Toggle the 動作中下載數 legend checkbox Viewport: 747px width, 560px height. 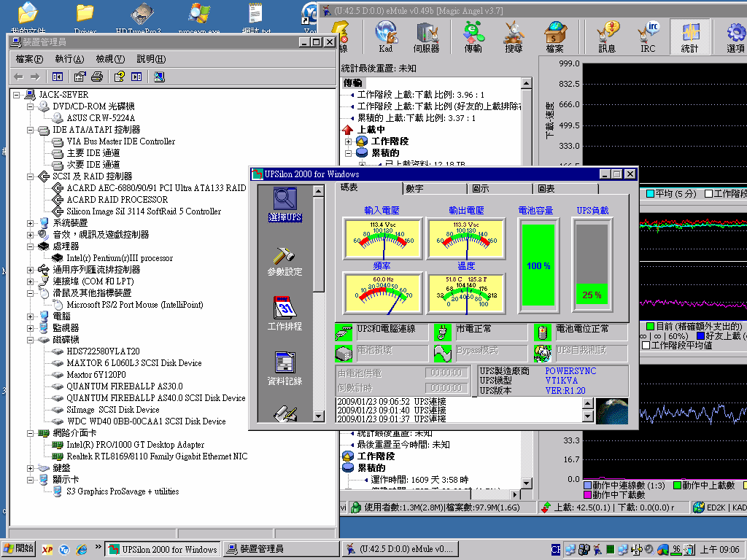pos(588,495)
